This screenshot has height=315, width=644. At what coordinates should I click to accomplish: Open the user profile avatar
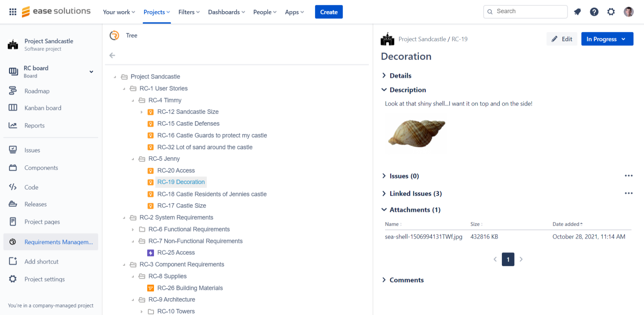click(x=629, y=12)
